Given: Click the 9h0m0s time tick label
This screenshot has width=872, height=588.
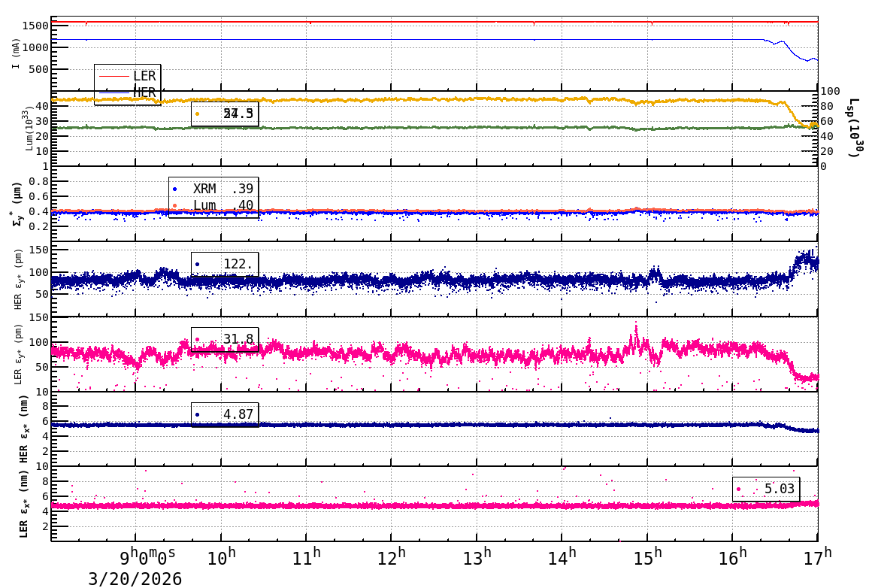Looking at the screenshot, I should click(148, 556).
